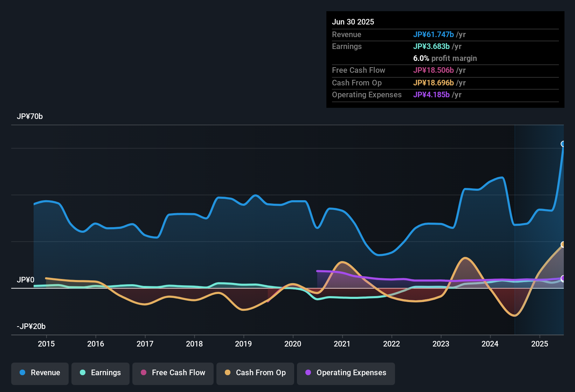The image size is (575, 392).
Task: Click the 2020 x-axis year label
Action: pos(293,344)
